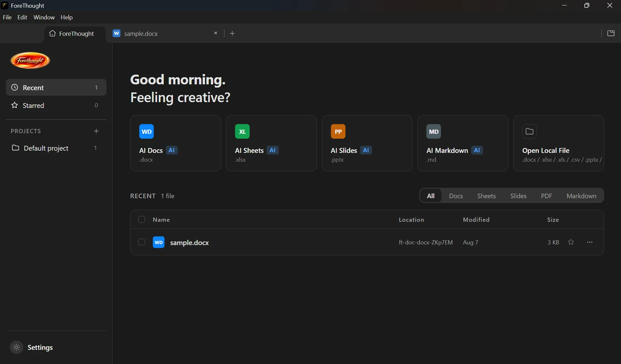Click the home icon on the ForeThought tab

pyautogui.click(x=52, y=33)
